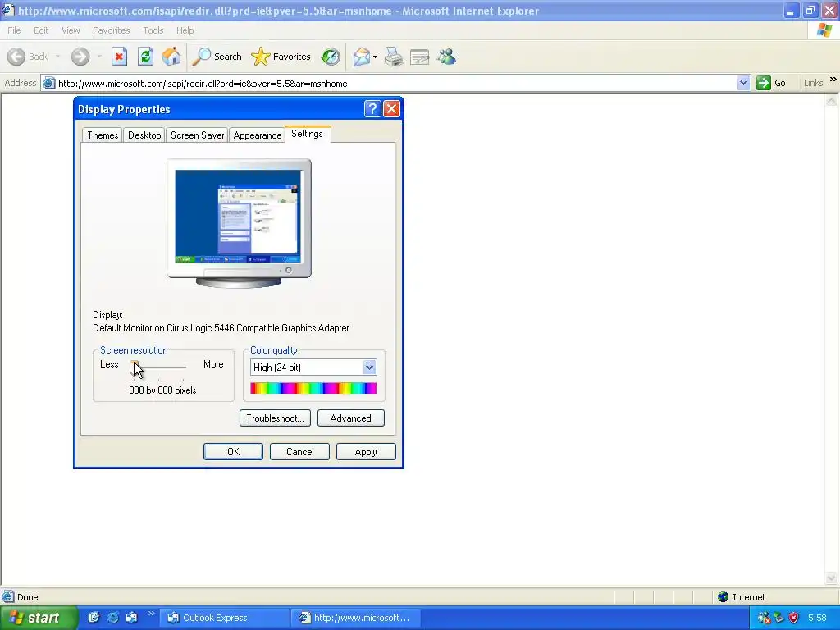Click the Done status page icon

[7, 597]
